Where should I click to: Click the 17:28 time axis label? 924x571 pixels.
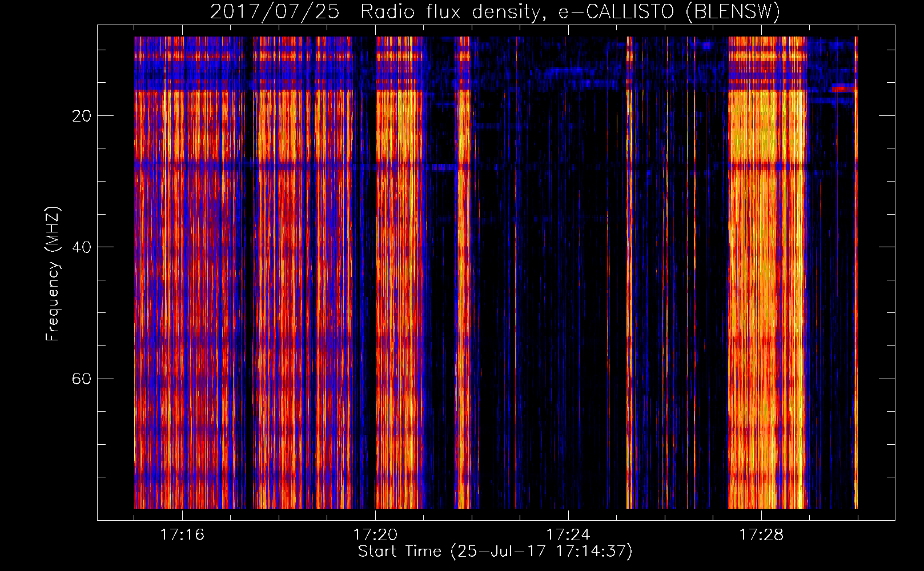pos(761,534)
